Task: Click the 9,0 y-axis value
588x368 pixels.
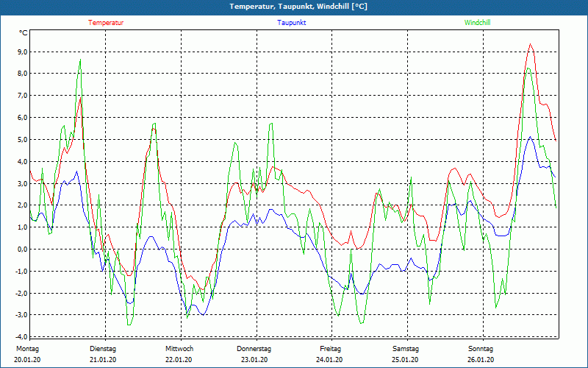Action: coord(22,52)
